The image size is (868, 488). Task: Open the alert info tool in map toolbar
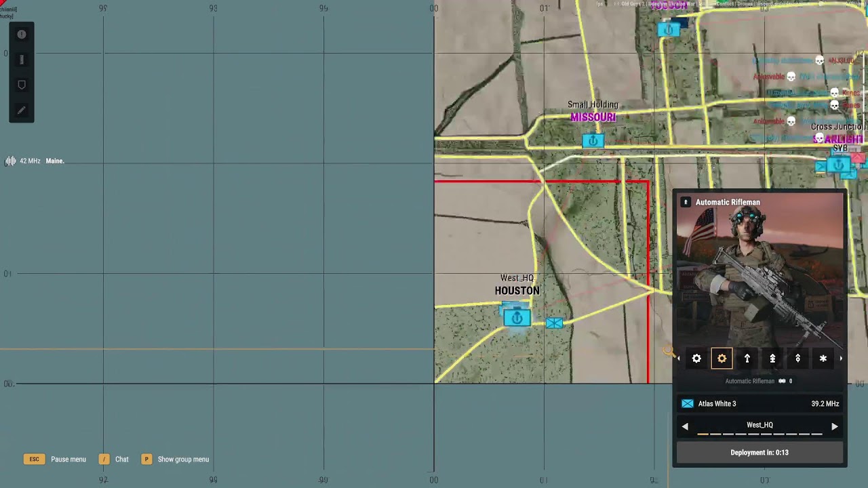click(x=22, y=35)
